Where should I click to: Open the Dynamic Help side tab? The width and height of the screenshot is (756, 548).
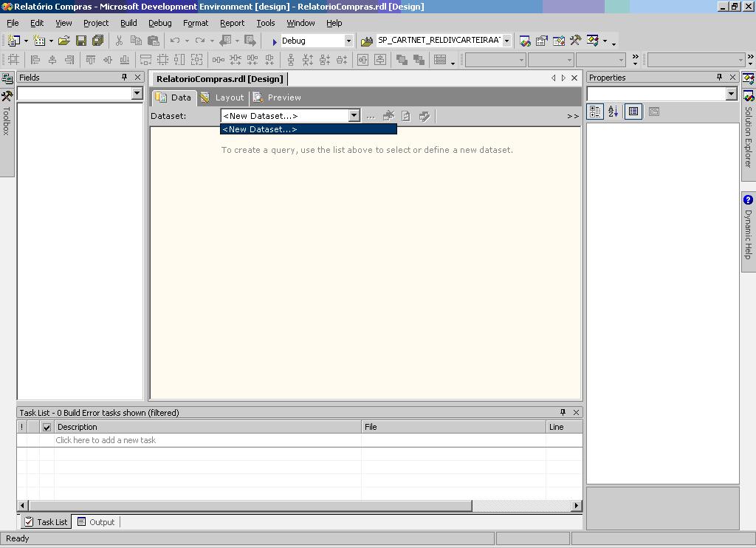coord(748,227)
